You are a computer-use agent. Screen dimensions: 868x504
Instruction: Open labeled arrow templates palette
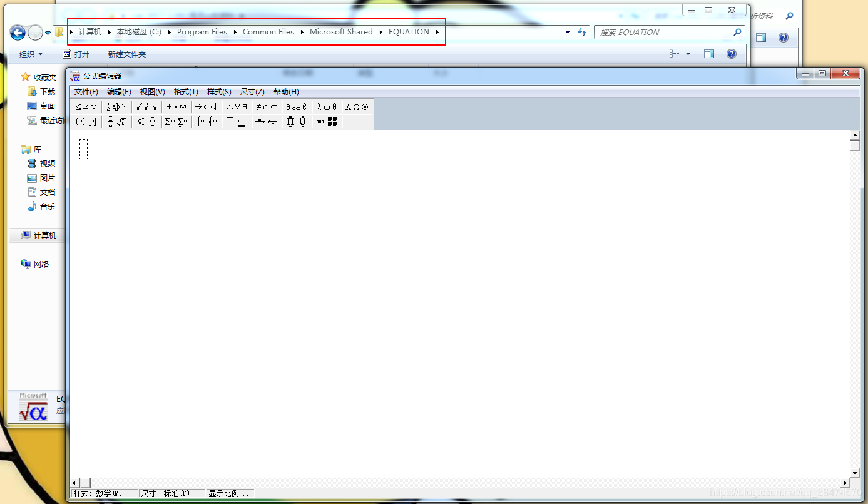click(x=267, y=122)
